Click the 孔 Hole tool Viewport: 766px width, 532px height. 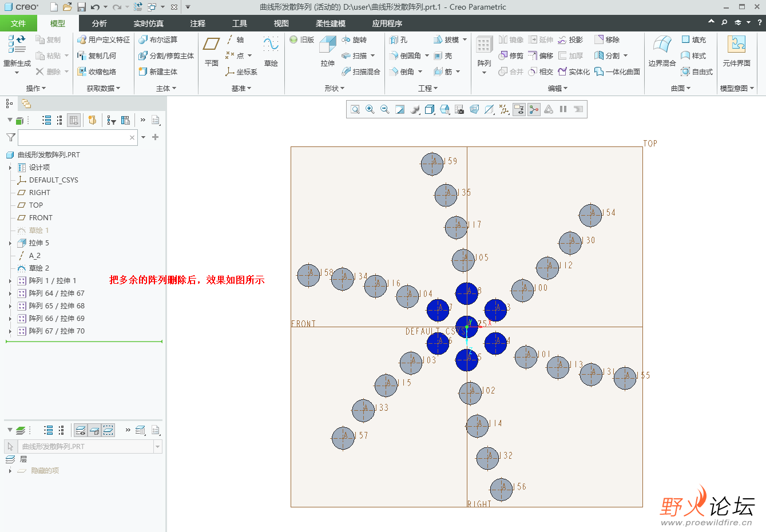399,39
